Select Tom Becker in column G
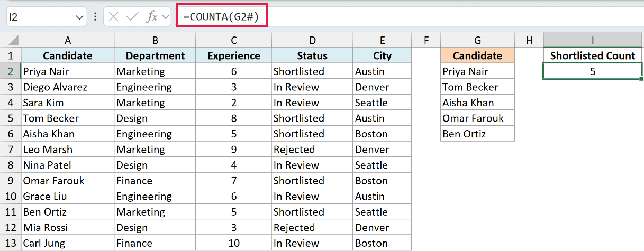 click(477, 87)
